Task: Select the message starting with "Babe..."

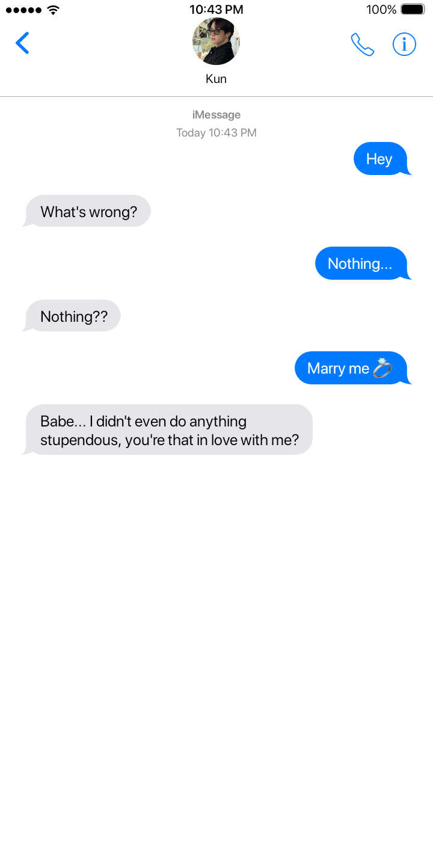Action: (168, 429)
